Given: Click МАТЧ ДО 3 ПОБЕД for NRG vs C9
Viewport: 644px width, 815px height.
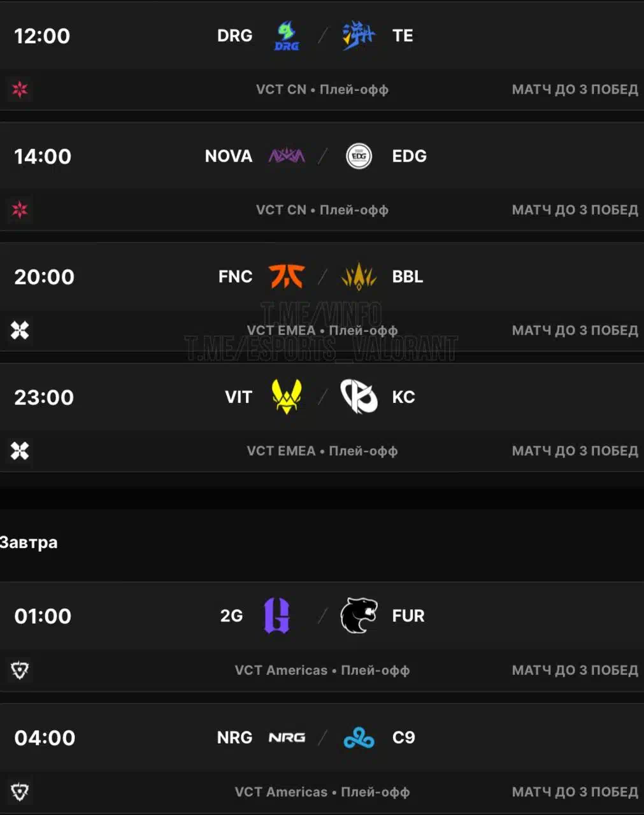Looking at the screenshot, I should tap(575, 791).
